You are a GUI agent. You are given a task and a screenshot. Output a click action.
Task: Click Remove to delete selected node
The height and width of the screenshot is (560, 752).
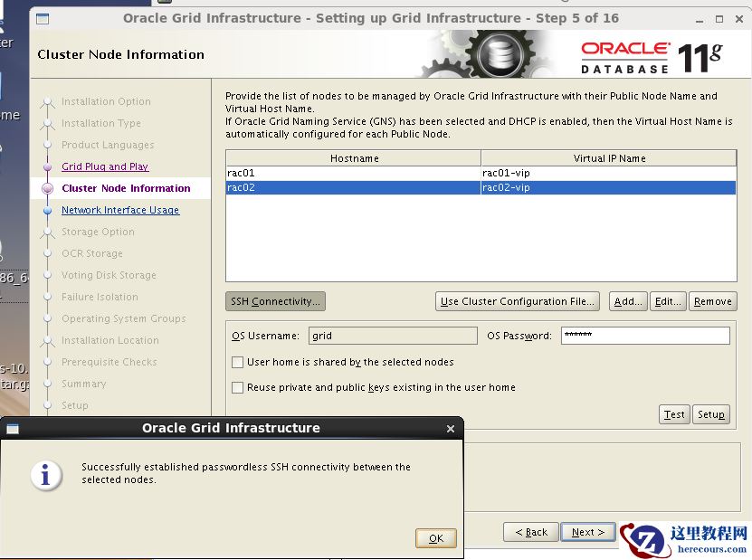pos(713,301)
